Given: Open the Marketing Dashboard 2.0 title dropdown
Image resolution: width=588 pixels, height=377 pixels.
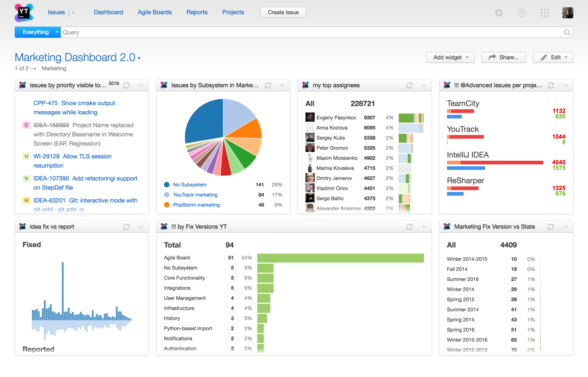Looking at the screenshot, I should click(139, 58).
